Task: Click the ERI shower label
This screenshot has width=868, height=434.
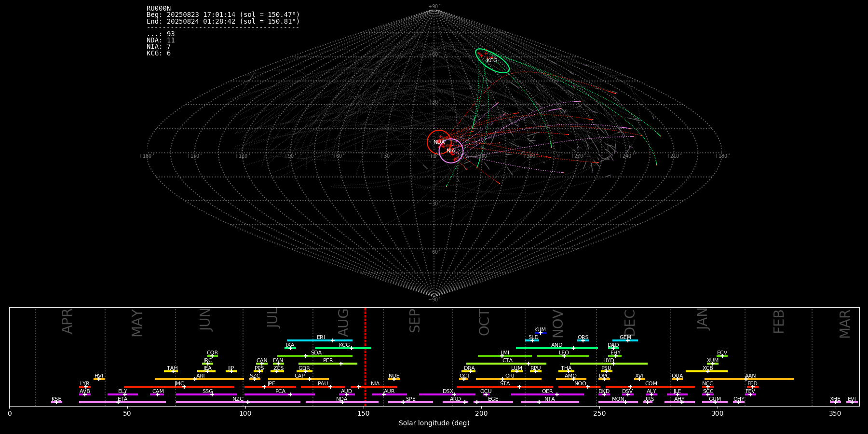Action: 321,338
